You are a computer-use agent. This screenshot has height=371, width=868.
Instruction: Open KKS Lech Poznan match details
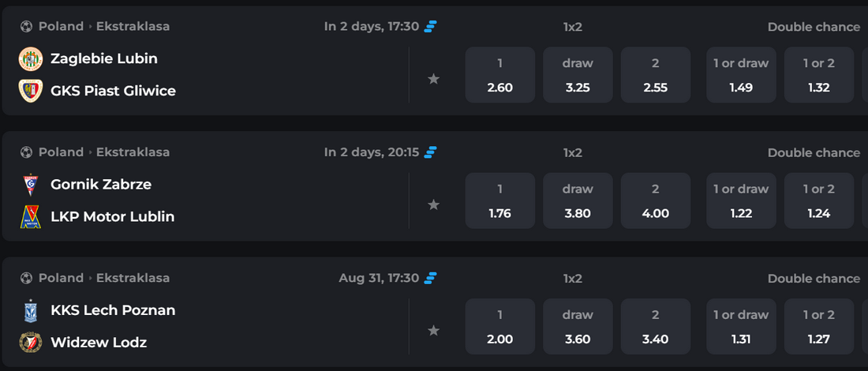click(x=113, y=310)
